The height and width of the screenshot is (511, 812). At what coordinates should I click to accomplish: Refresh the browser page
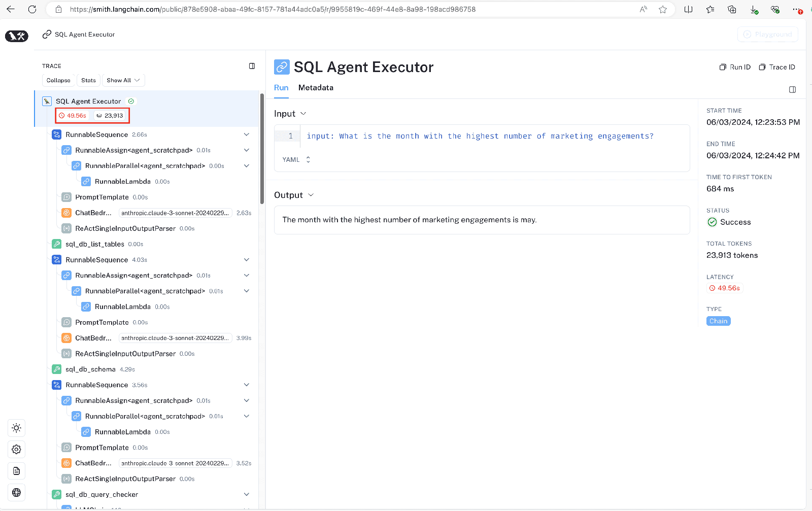(x=32, y=9)
